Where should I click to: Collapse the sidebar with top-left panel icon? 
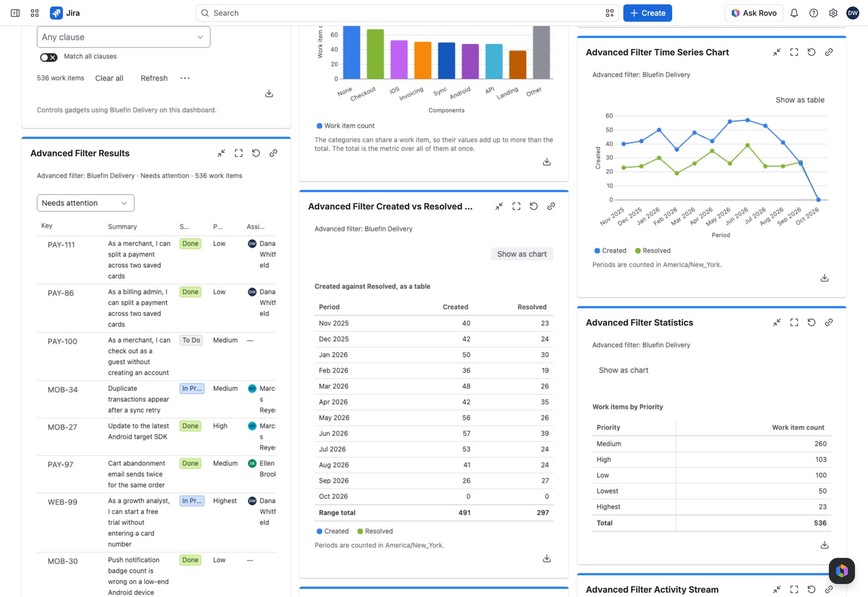pos(15,13)
